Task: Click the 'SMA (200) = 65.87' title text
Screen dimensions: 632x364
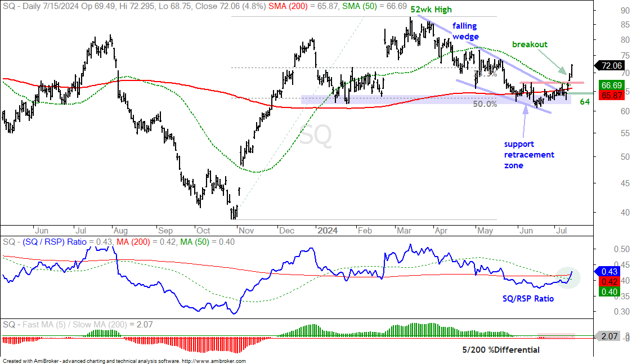Action: (303, 6)
